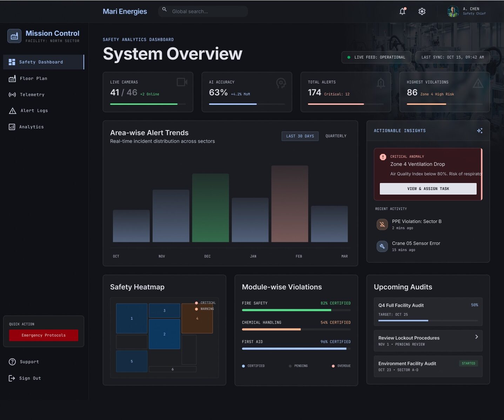504x420 pixels.
Task: Click the green DEC bar in chart
Action: pos(210,208)
